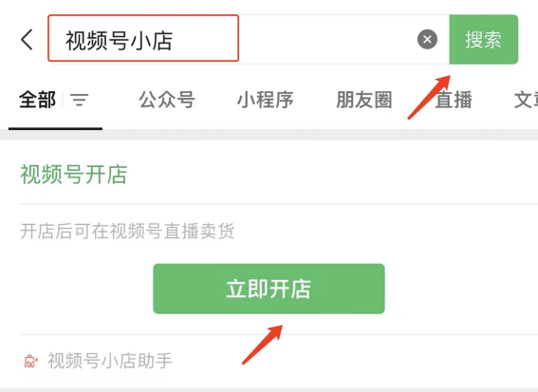Select the 全部 tab
The height and width of the screenshot is (392, 538).
click(37, 100)
